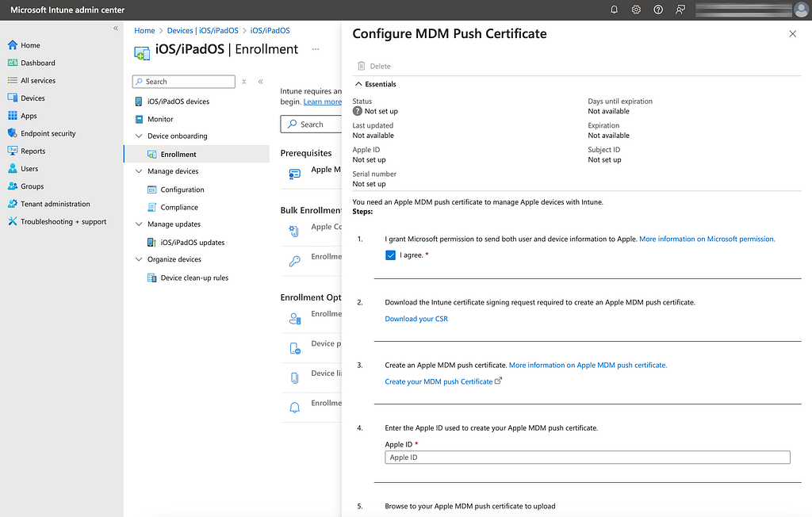Open enrollment key icon under Bulk Enrollment
The height and width of the screenshot is (517, 812).
pyautogui.click(x=294, y=261)
